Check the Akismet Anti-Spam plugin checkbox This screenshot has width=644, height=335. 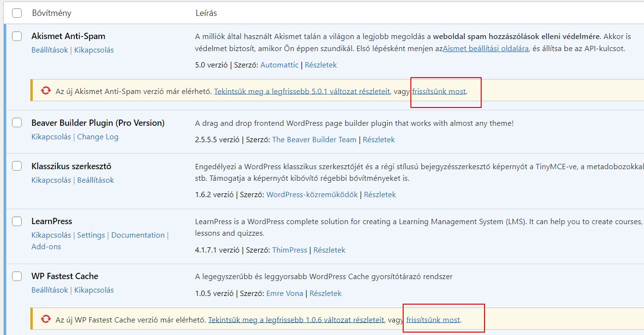[17, 36]
